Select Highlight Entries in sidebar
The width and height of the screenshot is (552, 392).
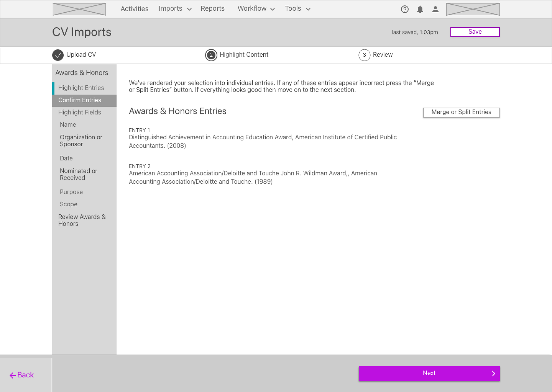click(x=81, y=88)
